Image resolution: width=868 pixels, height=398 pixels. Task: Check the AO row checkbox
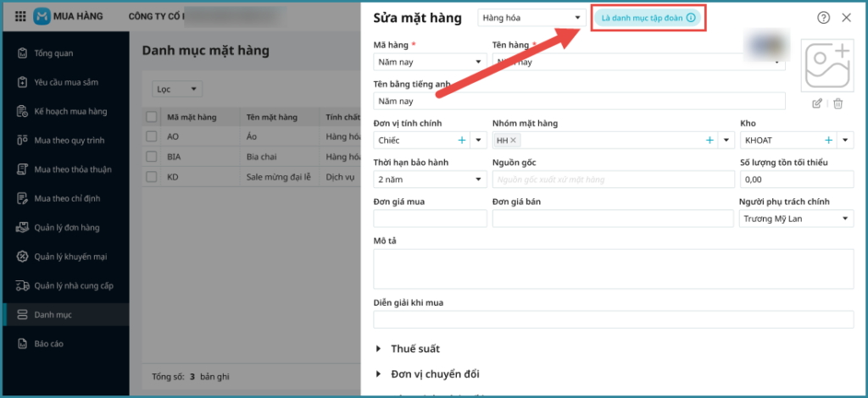pyautogui.click(x=151, y=136)
